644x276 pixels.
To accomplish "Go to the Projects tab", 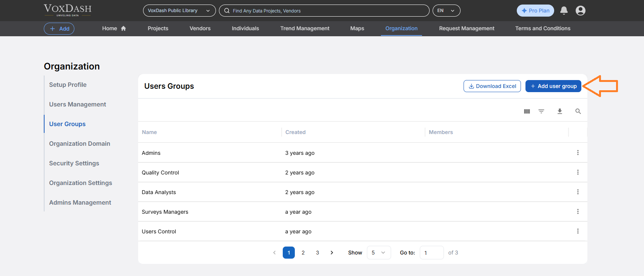I will (x=158, y=28).
